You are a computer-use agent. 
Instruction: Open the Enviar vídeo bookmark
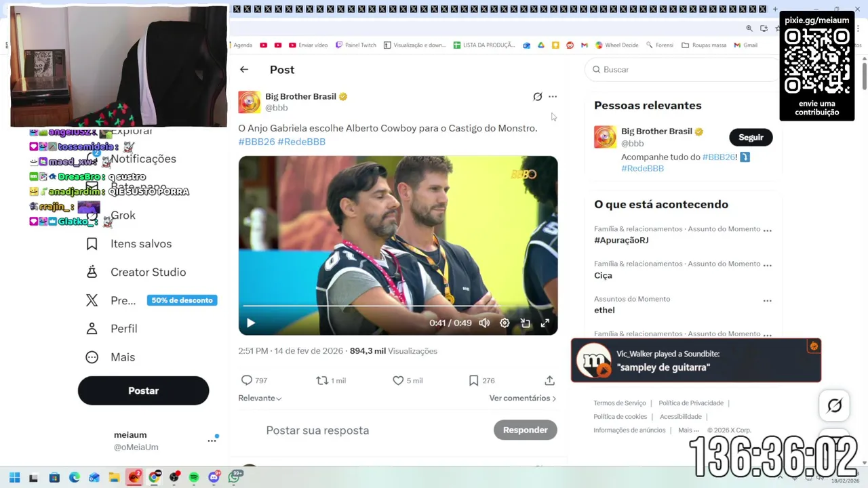309,45
